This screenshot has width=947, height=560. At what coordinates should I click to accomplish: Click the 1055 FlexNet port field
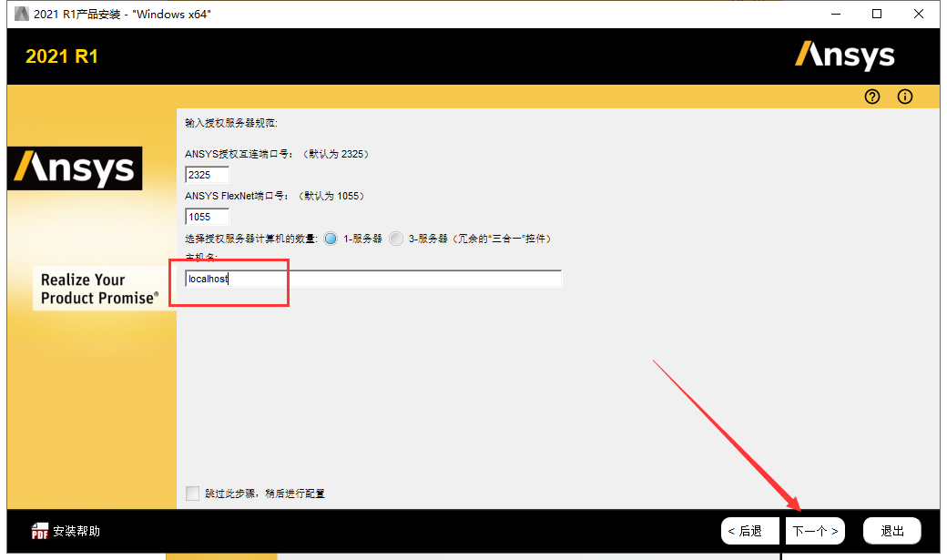(207, 216)
